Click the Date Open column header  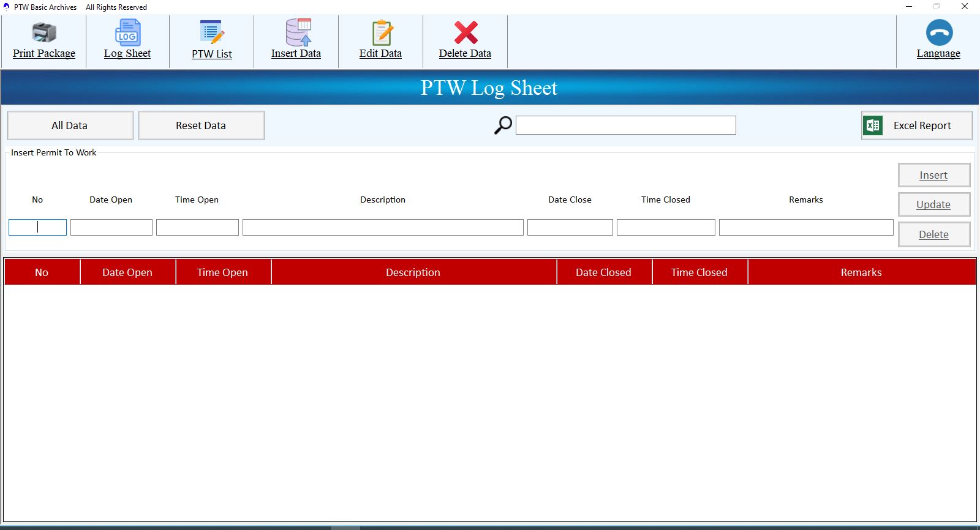tap(127, 272)
